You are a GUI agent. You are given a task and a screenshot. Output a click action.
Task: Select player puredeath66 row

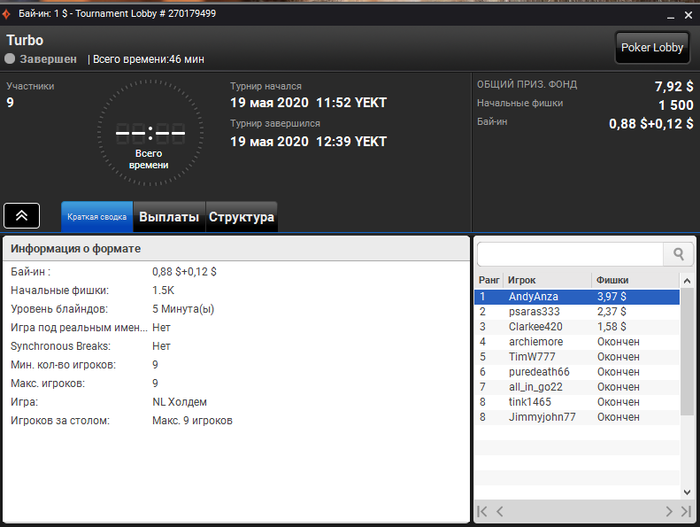[x=577, y=372]
